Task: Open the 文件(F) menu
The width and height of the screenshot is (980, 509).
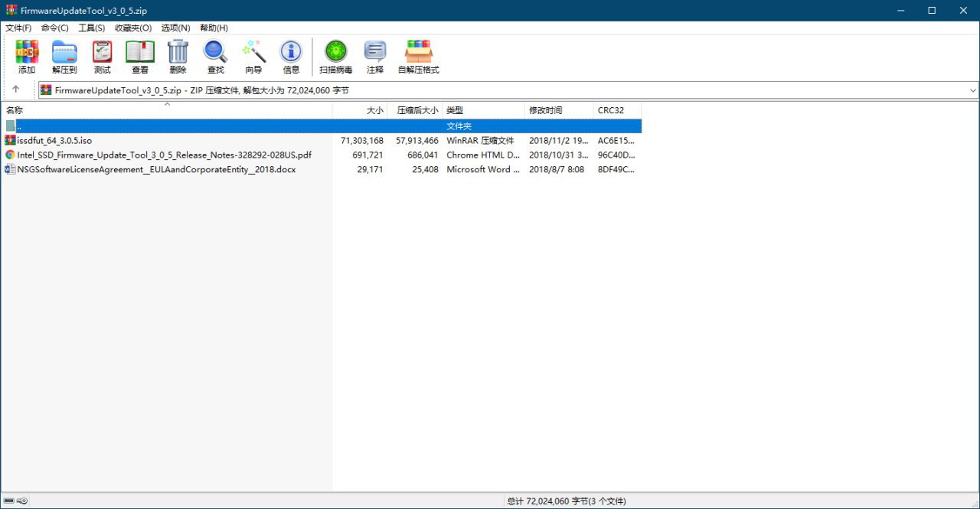Action: [18, 28]
